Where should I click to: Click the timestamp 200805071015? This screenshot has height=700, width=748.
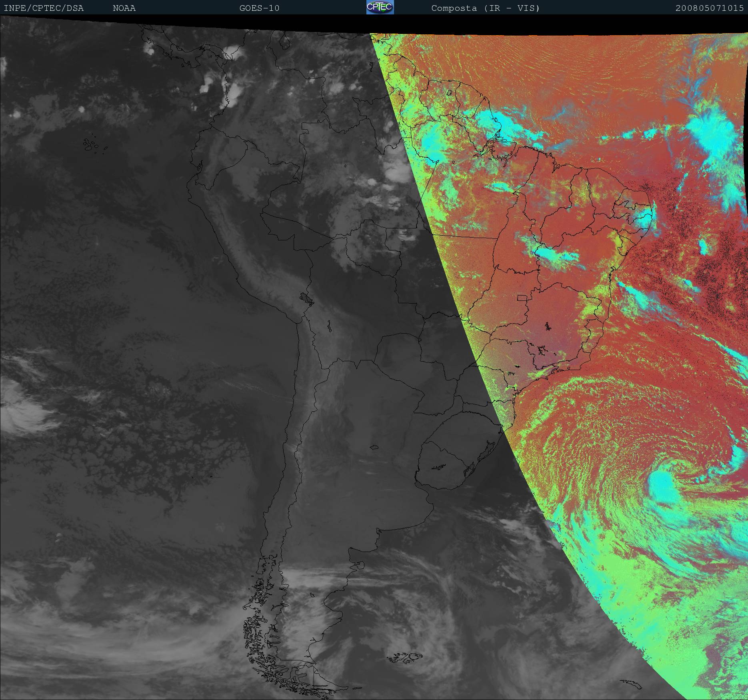click(x=710, y=8)
